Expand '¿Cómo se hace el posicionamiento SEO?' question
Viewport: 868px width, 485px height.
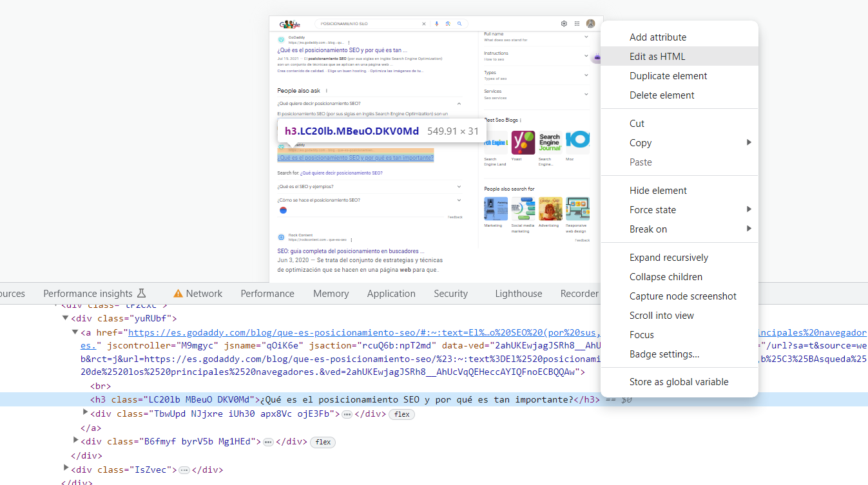click(459, 200)
